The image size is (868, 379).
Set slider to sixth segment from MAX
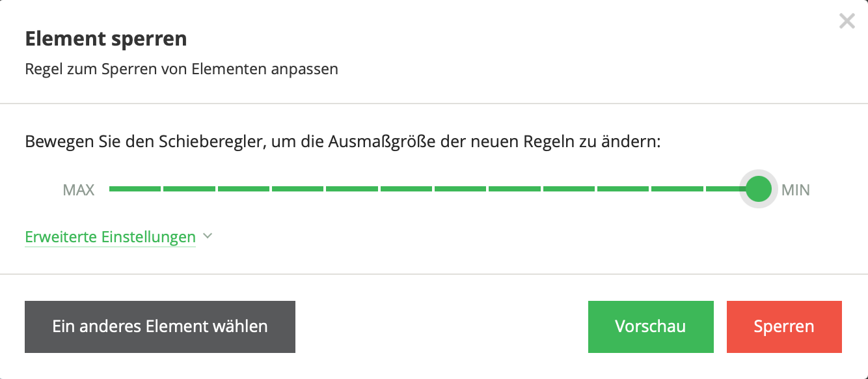point(406,189)
